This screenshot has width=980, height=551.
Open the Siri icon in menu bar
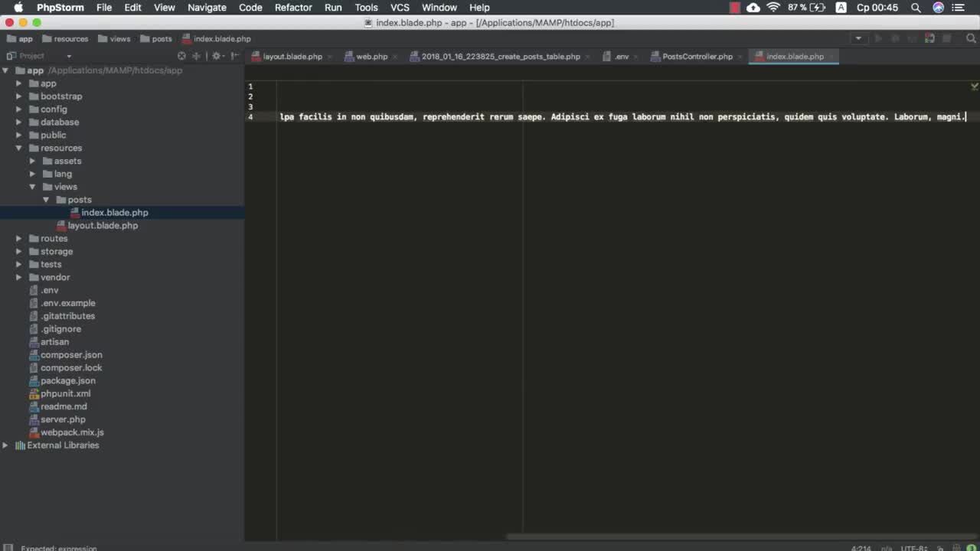[938, 8]
